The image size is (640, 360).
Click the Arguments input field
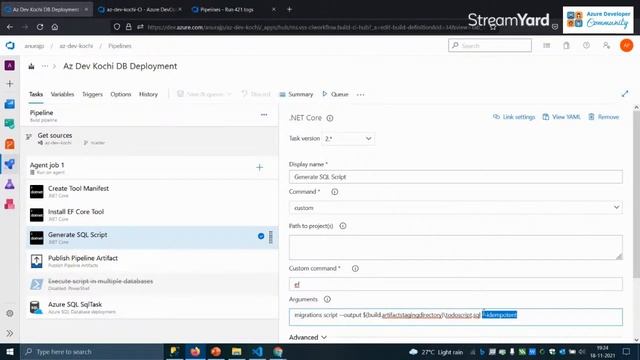(456, 317)
